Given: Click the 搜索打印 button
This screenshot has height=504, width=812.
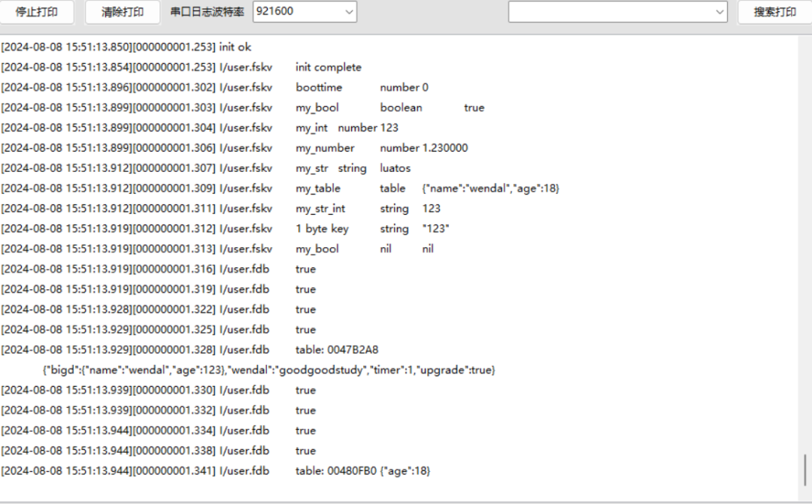Looking at the screenshot, I should tap(774, 12).
